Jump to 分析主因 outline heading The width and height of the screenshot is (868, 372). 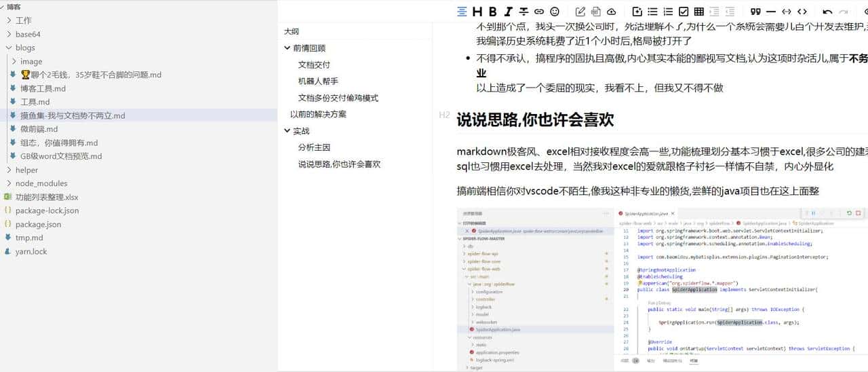[x=314, y=147]
